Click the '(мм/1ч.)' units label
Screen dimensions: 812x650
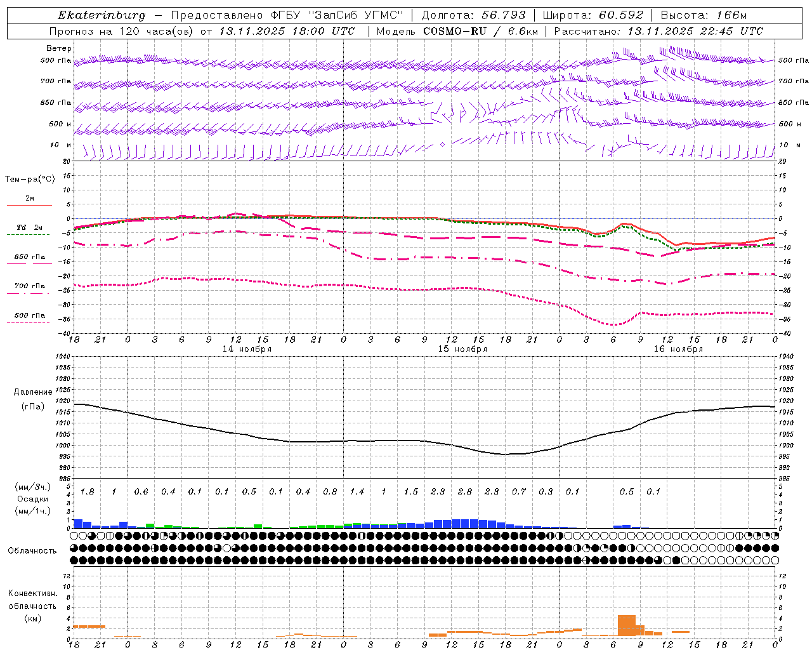pos(33,511)
